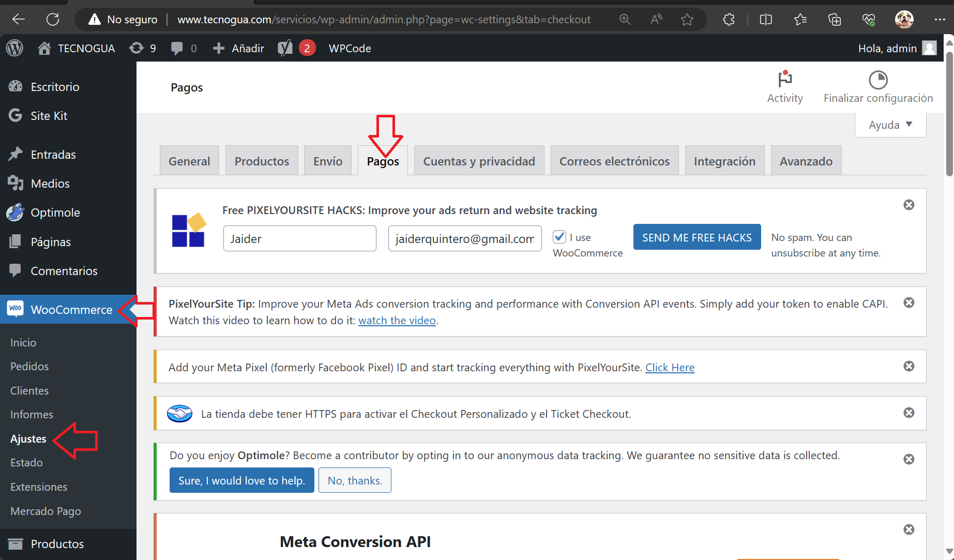Switch to the Productos settings tab
954x560 pixels.
262,161
